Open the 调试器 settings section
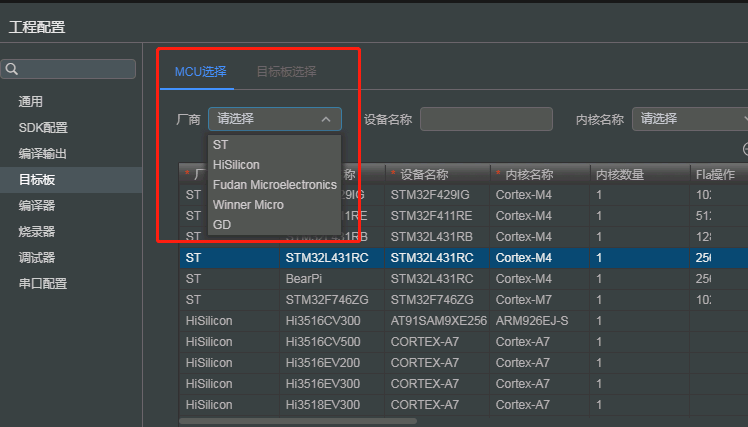This screenshot has height=427, width=748. [x=37, y=258]
